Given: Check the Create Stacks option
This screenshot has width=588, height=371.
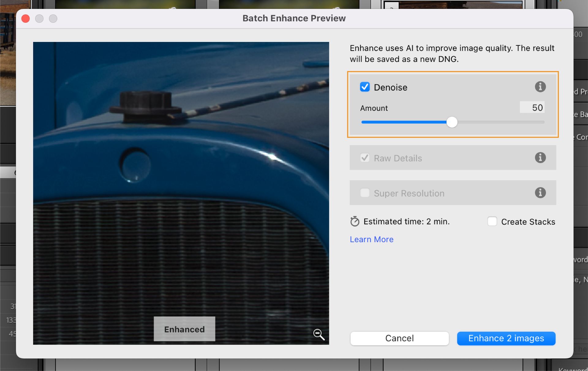Looking at the screenshot, I should click(492, 221).
